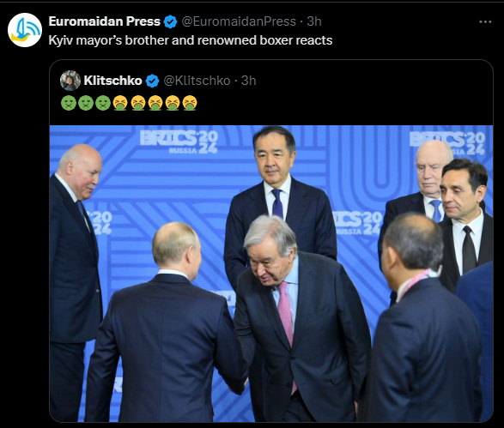Open the outer tweet's 3h timestamp
504x428 pixels.
click(314, 21)
